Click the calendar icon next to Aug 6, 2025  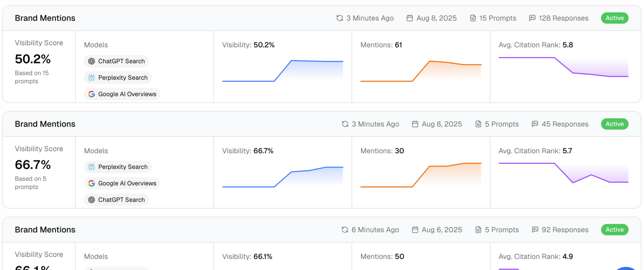pyautogui.click(x=415, y=230)
